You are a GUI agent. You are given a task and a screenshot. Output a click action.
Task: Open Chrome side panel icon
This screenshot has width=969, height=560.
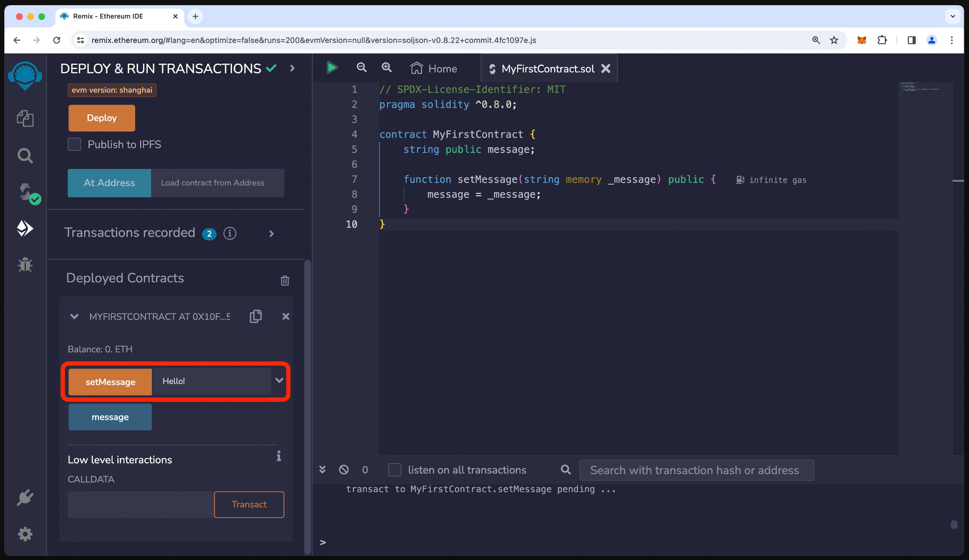pos(911,40)
